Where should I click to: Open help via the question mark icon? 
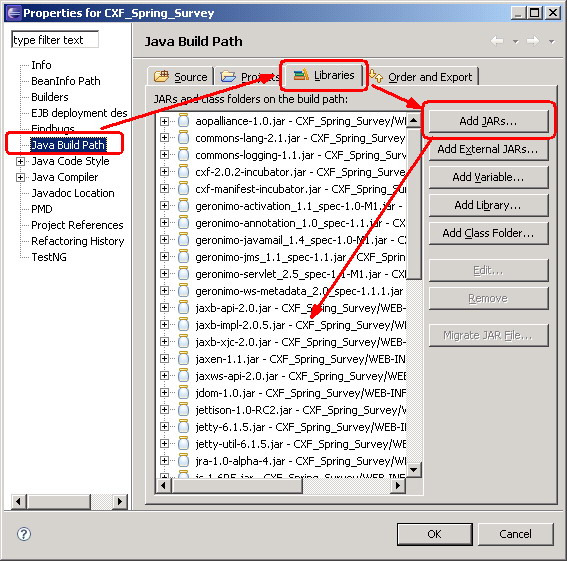24,534
